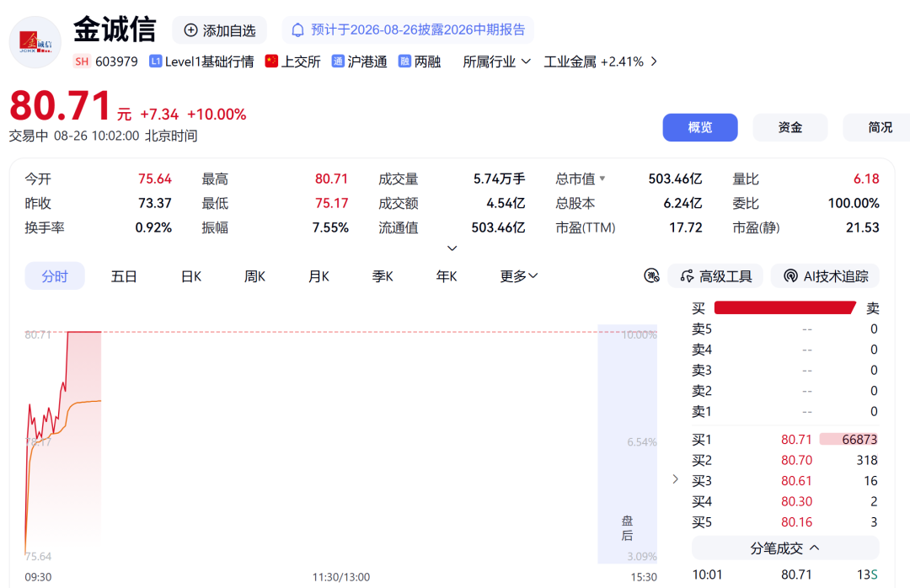Click the red buy/sell ratio bar

(785, 307)
